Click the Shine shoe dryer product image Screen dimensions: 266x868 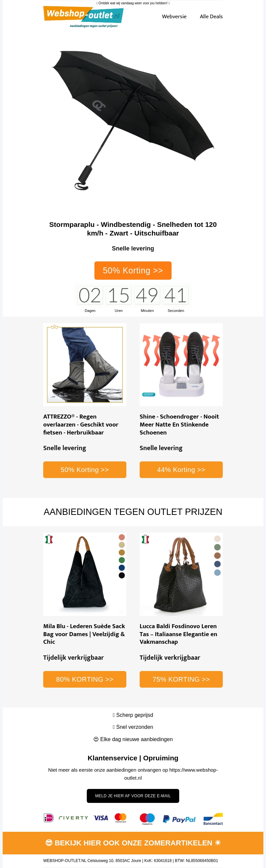coord(181,365)
